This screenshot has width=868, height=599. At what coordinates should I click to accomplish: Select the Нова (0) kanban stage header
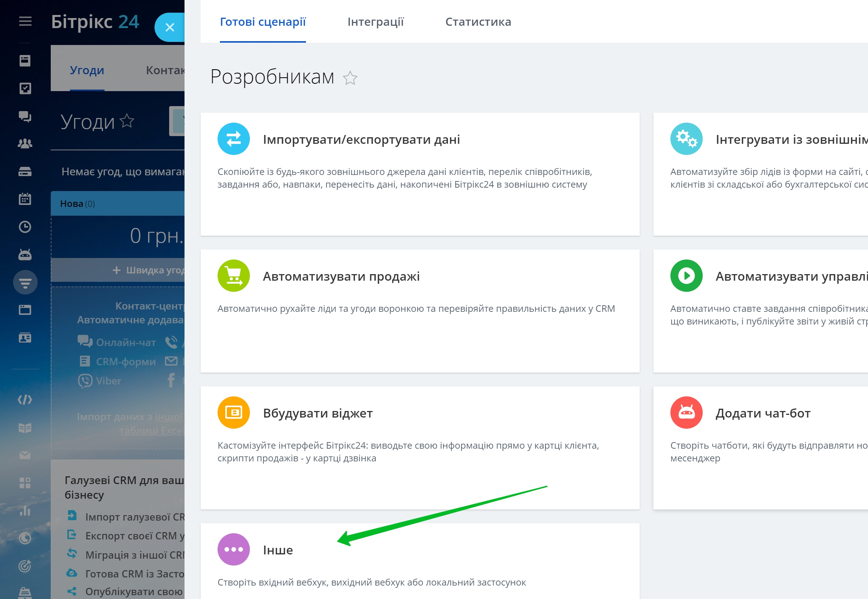click(x=118, y=203)
